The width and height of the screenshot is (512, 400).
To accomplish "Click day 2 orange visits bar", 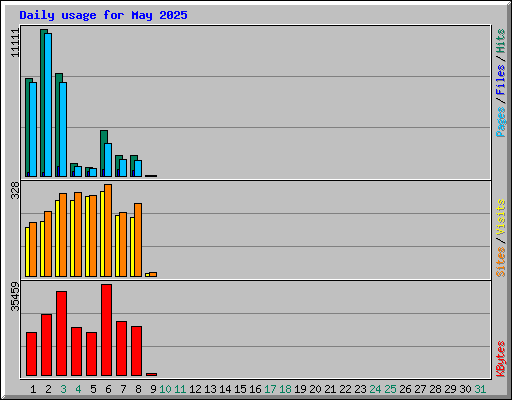I will pos(48,244).
